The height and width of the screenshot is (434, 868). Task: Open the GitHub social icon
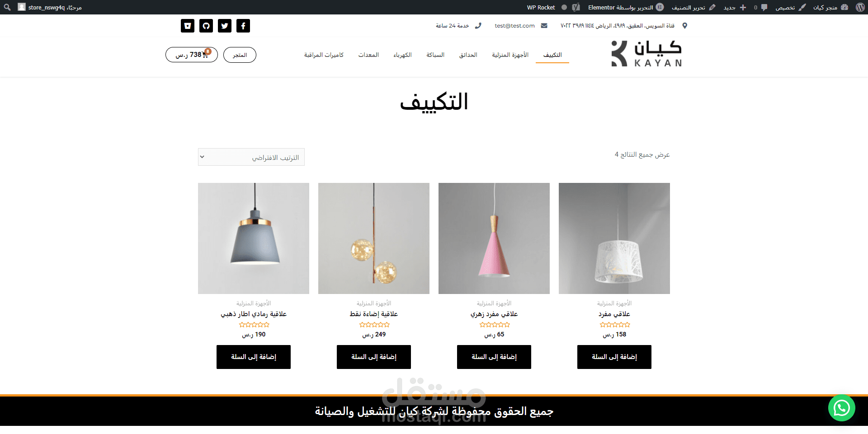click(x=206, y=26)
